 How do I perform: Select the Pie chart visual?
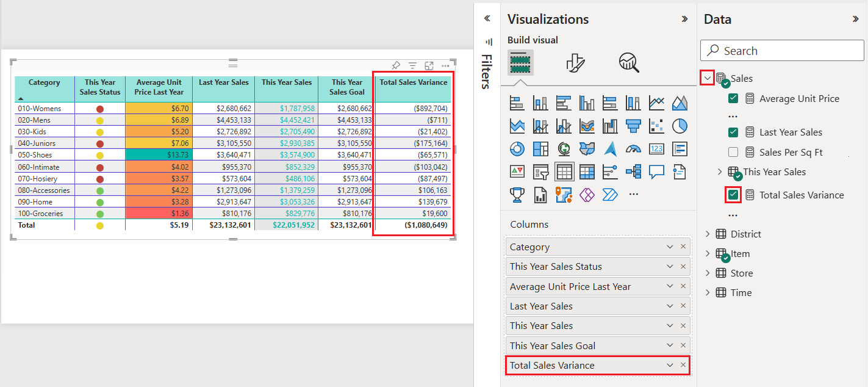(x=680, y=126)
